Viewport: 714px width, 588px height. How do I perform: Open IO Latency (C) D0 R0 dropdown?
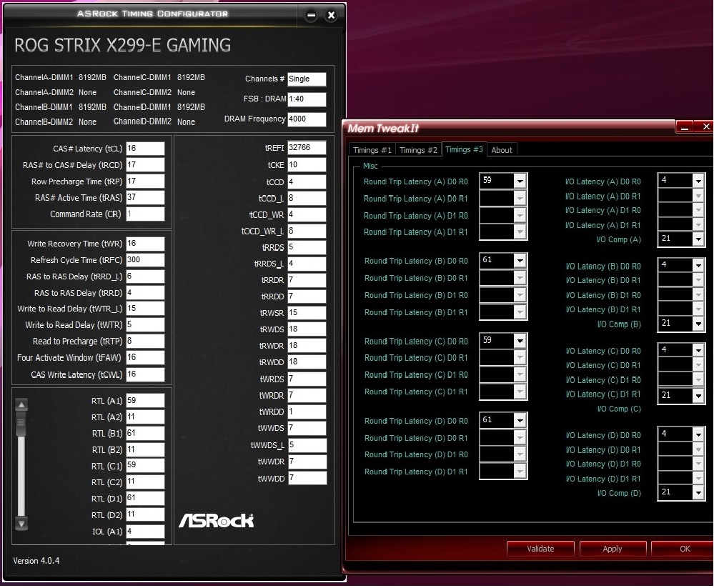point(698,350)
